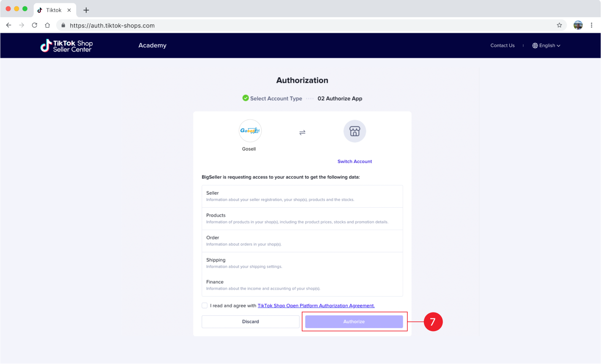Viewport: 601px width, 364px height.
Task: Click the Authorize button
Action: (354, 322)
